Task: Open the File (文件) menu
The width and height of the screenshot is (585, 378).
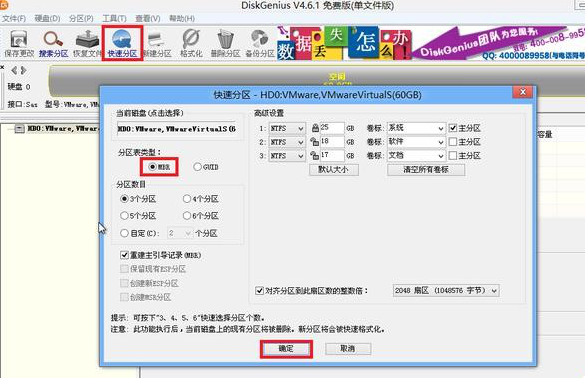Action: (x=14, y=18)
